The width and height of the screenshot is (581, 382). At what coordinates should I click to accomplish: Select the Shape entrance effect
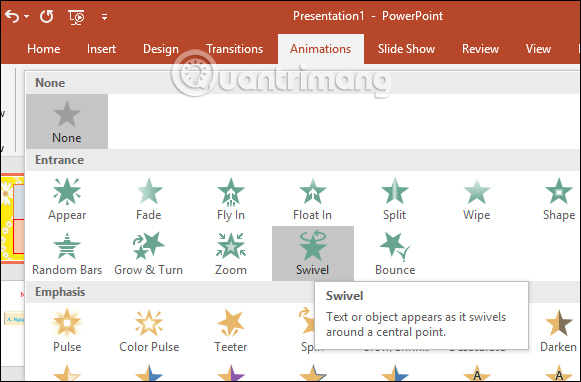tap(558, 199)
